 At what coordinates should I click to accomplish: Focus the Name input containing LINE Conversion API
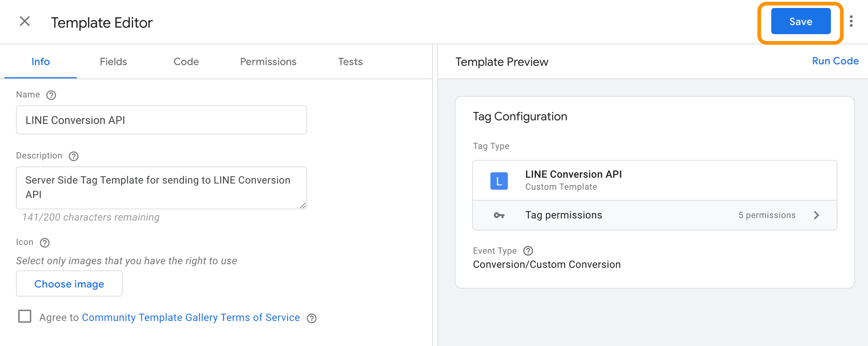click(162, 120)
